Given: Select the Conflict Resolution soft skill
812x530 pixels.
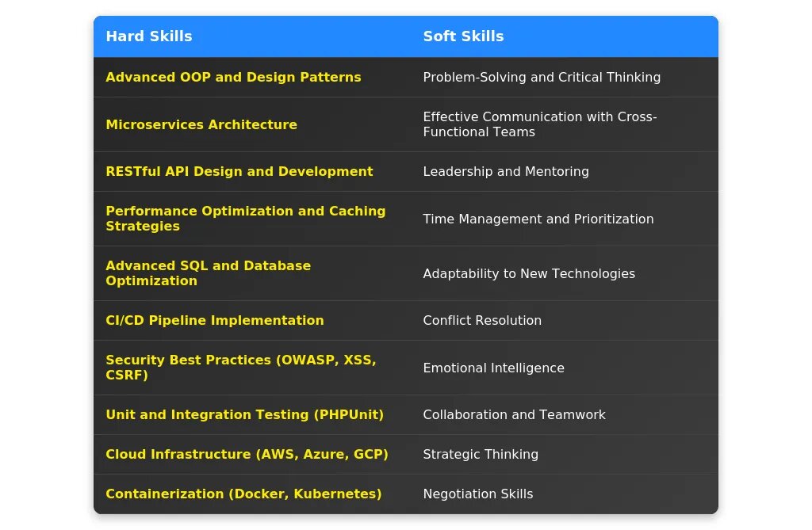Looking at the screenshot, I should coord(482,321).
